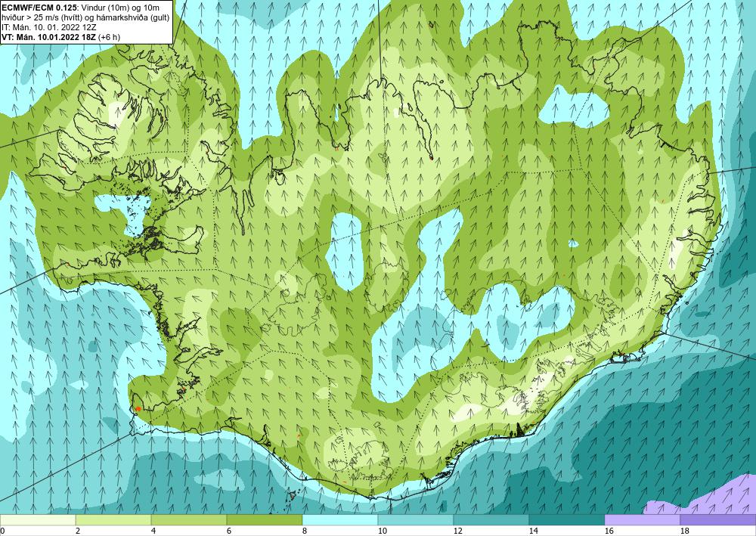Image resolution: width=756 pixels, height=536 pixels.
Task: Select the dark green 6–8 m/s legend swatch
Action: tap(265, 520)
